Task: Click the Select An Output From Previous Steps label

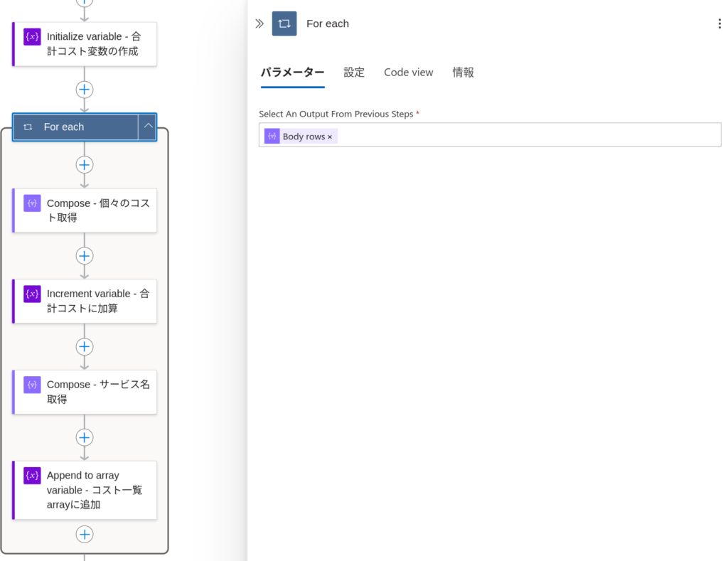Action: coord(336,114)
